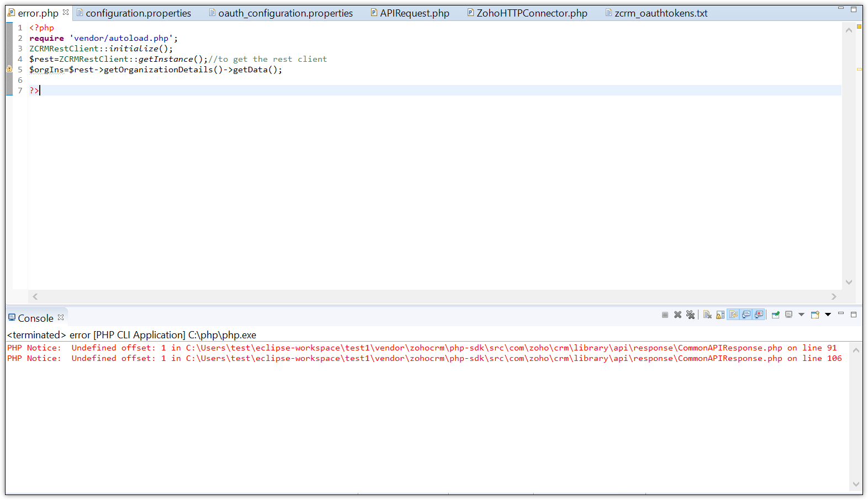Expand the Display Selected Console dropdown arrow
This screenshot has width=868, height=500.
click(801, 315)
